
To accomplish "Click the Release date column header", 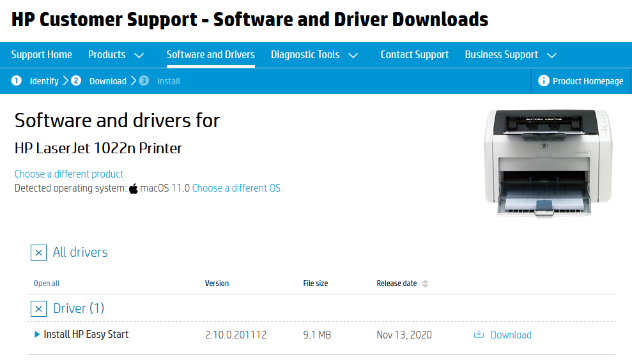I will coord(397,284).
